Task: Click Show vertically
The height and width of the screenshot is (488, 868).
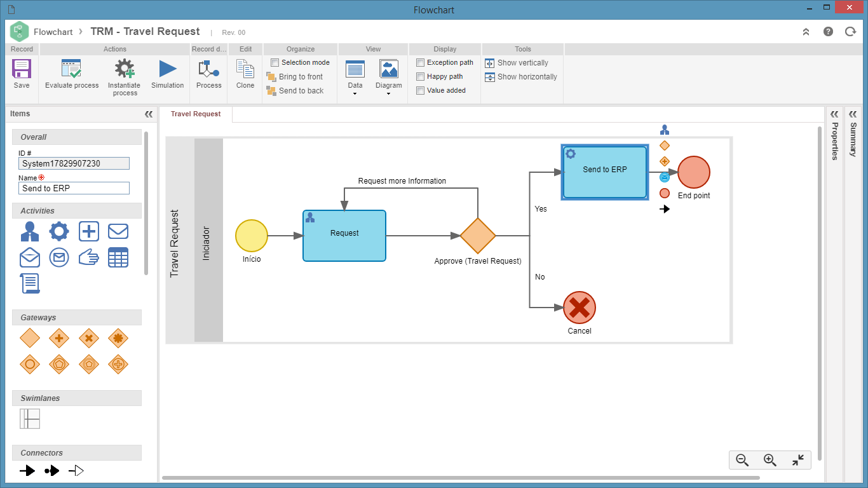Action: click(x=517, y=63)
